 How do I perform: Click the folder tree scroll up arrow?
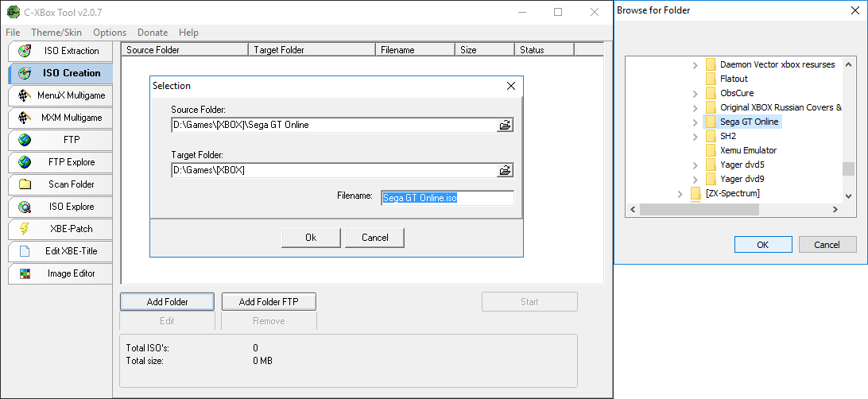[x=849, y=64]
